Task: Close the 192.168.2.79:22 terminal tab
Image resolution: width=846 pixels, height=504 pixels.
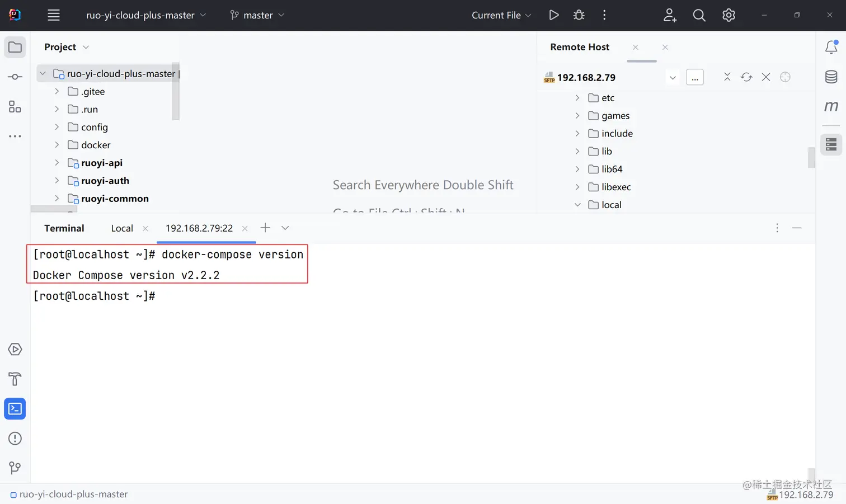Action: click(245, 228)
